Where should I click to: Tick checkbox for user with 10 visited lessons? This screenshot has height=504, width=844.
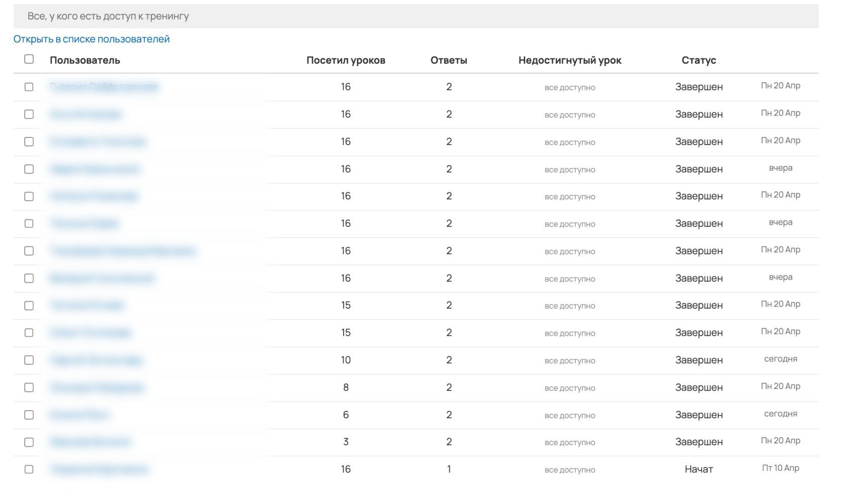(29, 360)
